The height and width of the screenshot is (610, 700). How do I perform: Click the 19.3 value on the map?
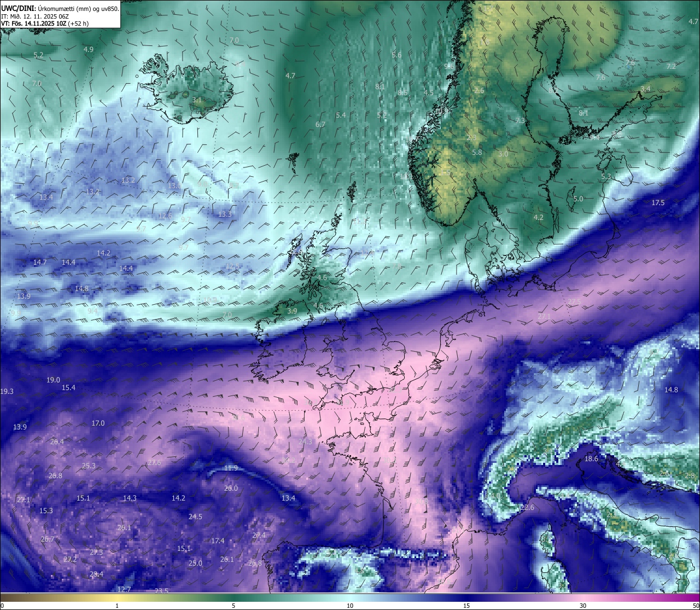pos(7,391)
